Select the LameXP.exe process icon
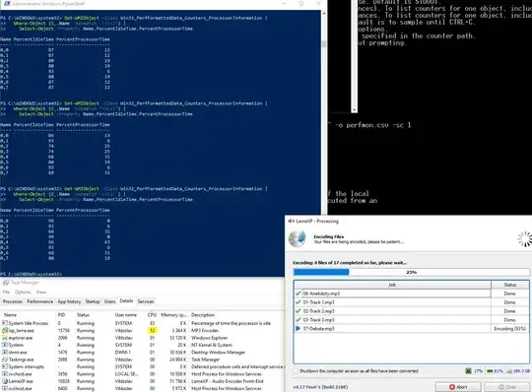This screenshot has height=392, width=532. (5, 381)
